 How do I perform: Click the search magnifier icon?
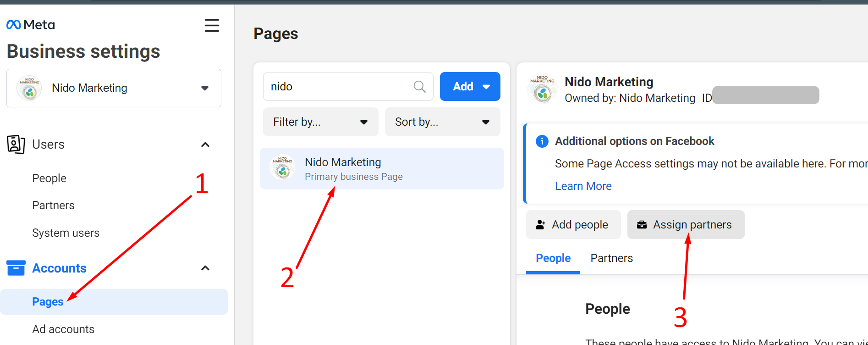click(x=420, y=86)
